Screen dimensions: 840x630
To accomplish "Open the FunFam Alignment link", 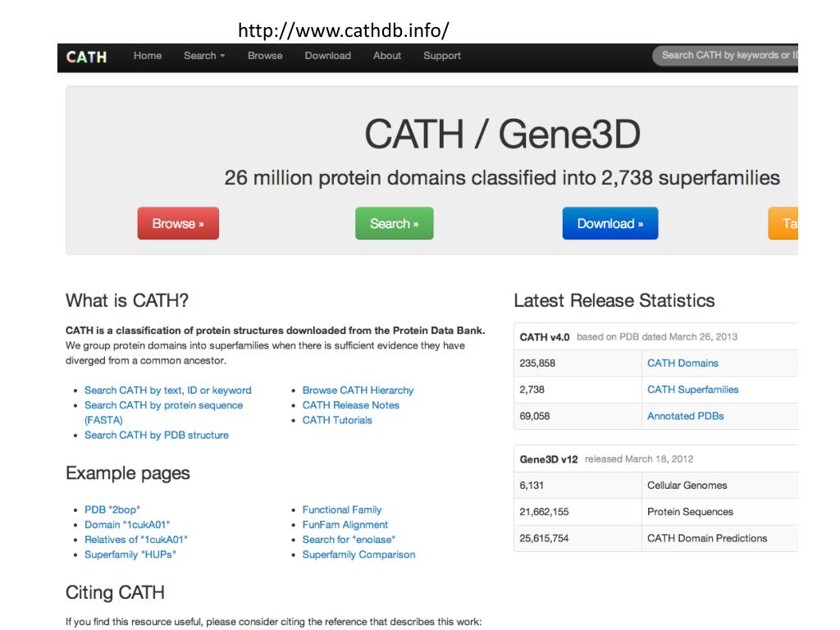I will click(x=345, y=525).
